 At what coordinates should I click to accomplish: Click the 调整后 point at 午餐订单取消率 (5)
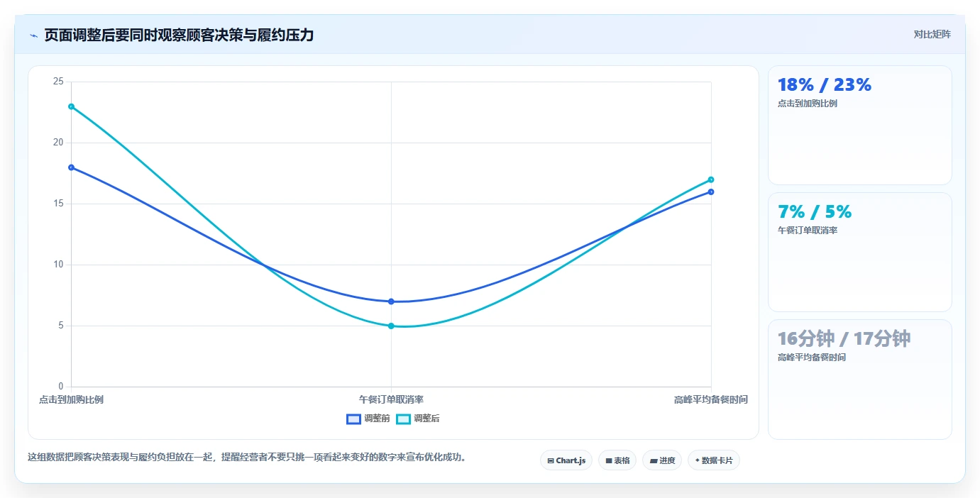click(391, 326)
